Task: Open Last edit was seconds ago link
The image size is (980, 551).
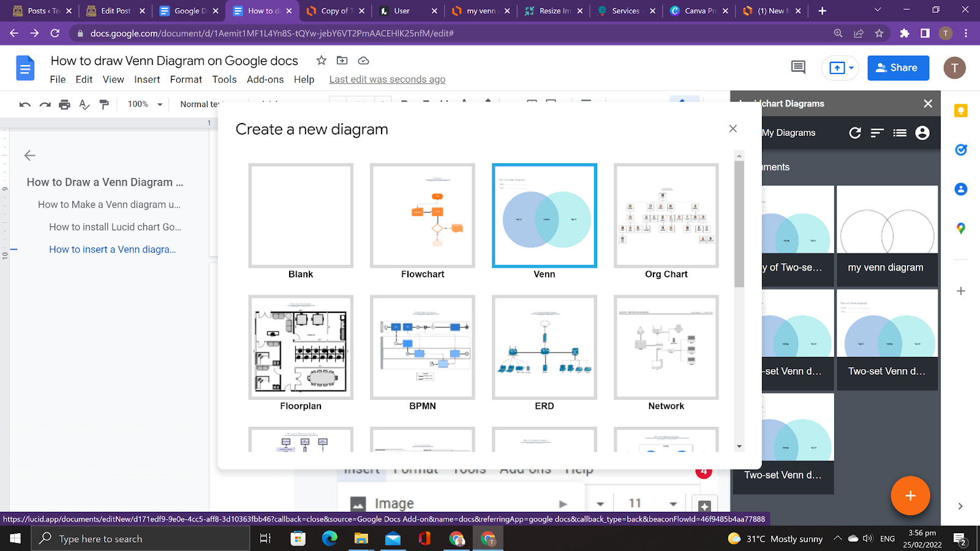Action: coord(387,80)
